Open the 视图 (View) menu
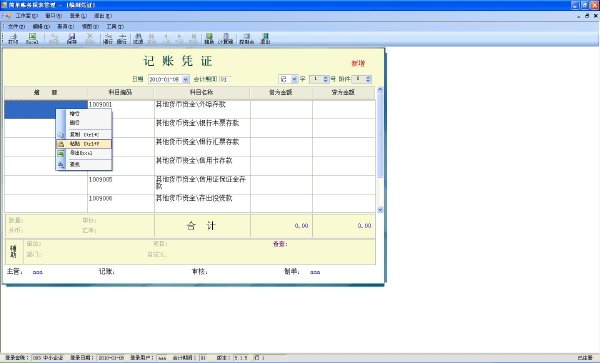 [x=90, y=26]
